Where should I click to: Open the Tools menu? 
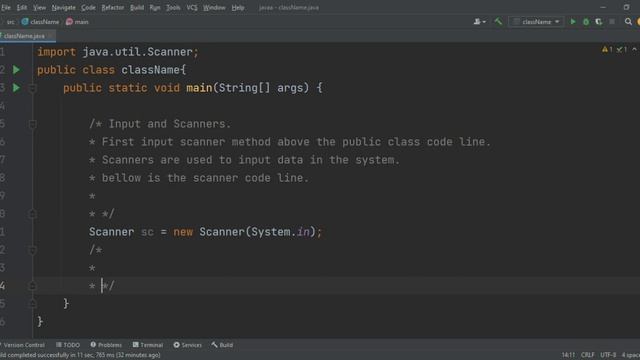(173, 7)
